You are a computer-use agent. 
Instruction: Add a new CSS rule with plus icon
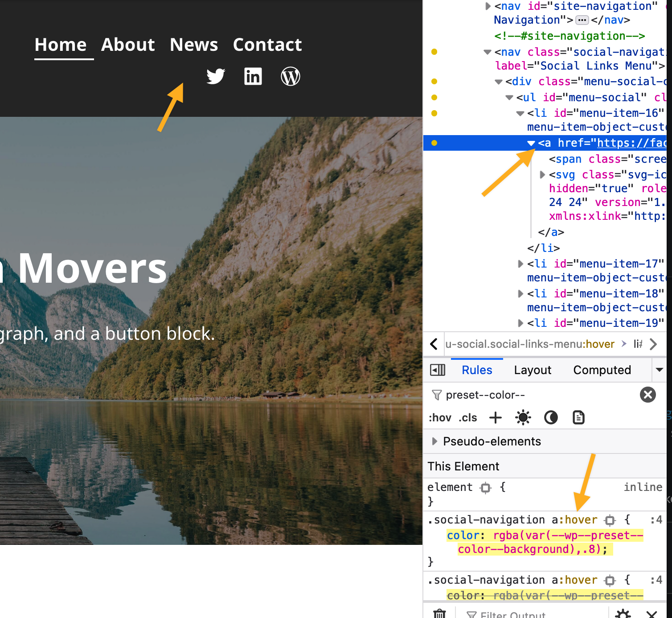(x=495, y=417)
